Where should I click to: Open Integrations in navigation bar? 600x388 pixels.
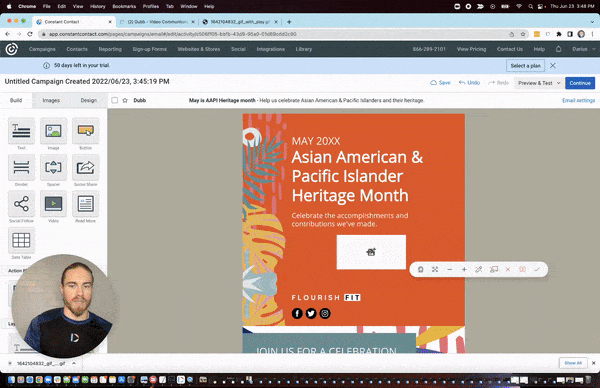tap(271, 49)
